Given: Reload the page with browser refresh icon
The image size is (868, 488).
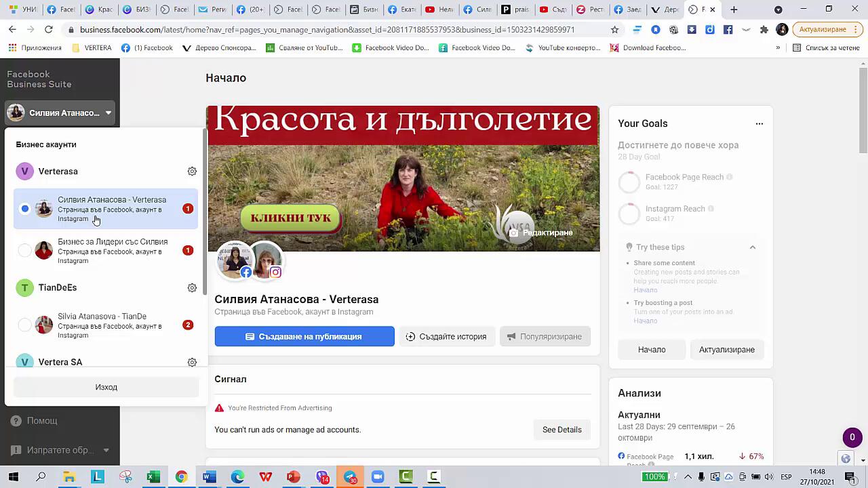Looking at the screenshot, I should pyautogui.click(x=48, y=30).
